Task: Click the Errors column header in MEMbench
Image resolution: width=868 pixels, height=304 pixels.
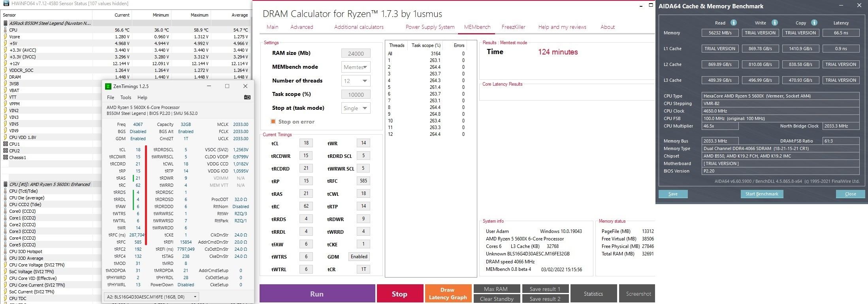Action: click(459, 45)
